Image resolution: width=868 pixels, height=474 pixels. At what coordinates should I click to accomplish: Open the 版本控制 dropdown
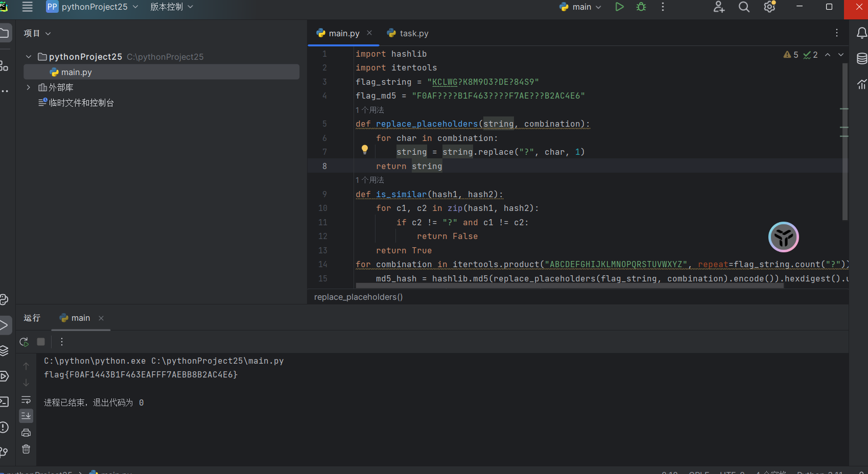(172, 7)
